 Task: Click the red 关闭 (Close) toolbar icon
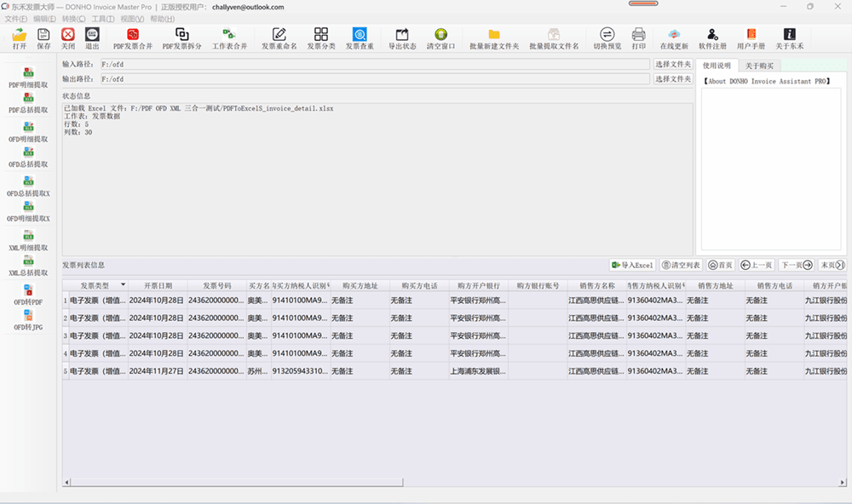click(68, 38)
